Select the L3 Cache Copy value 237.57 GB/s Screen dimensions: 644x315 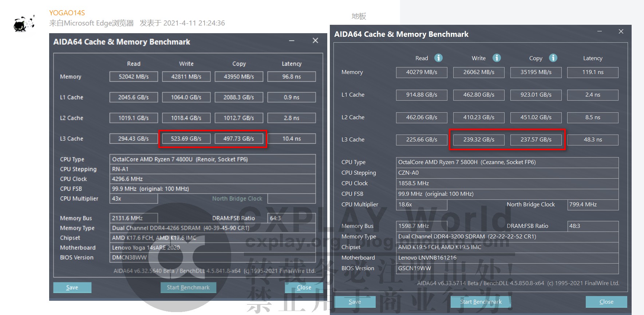536,140
